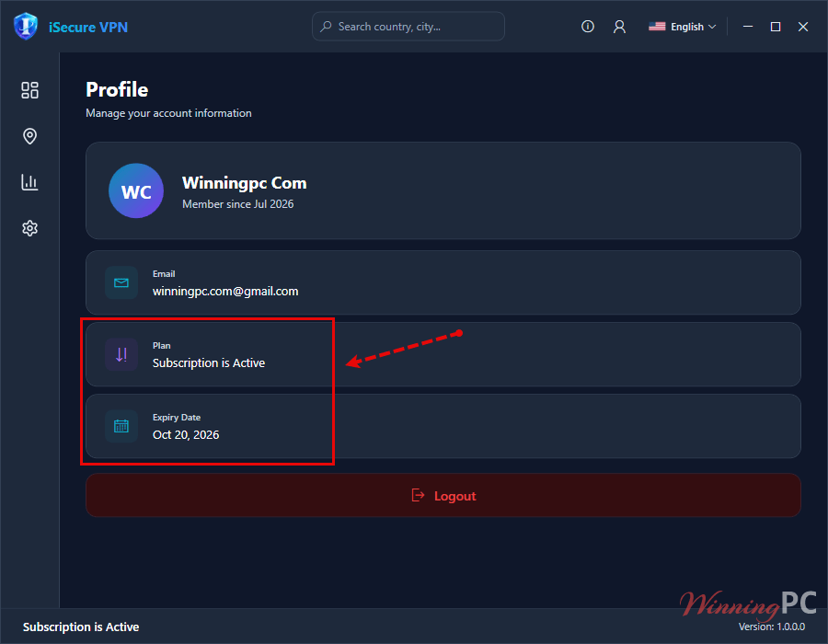Log out using the Logout button
Screen dimensions: 828x644
pyautogui.click(x=443, y=496)
